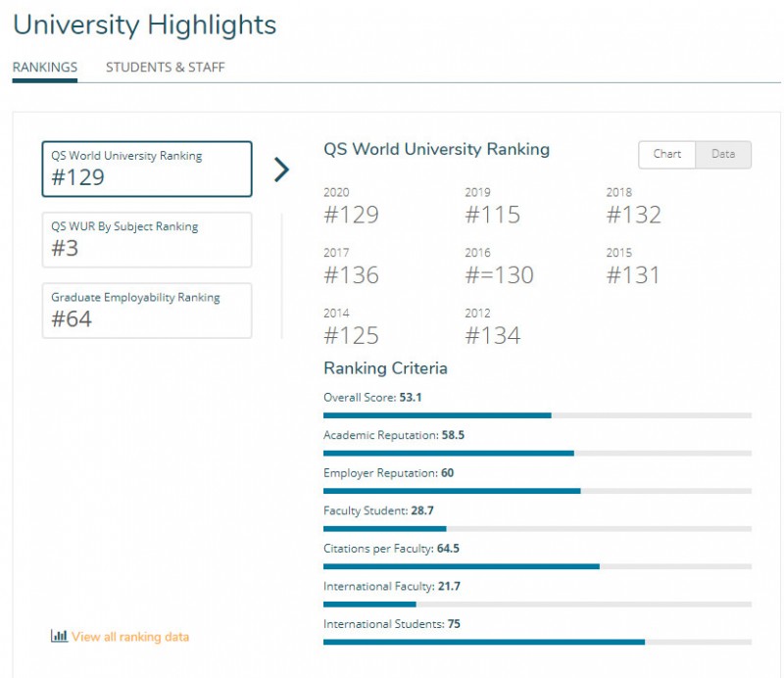Switch to Chart view
Viewport: 784px width, 678px height.
click(667, 155)
